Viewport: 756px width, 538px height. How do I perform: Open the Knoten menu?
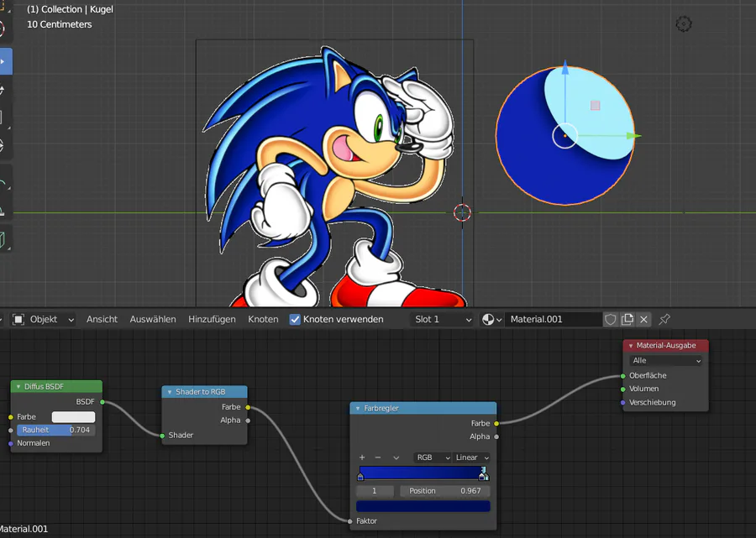coord(263,319)
